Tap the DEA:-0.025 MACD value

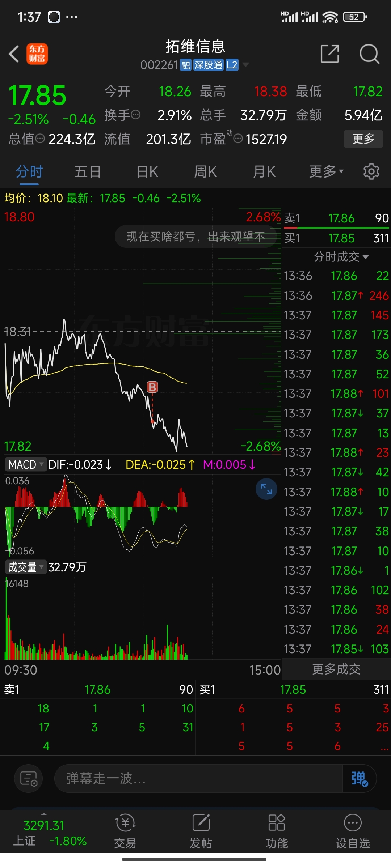coord(160,464)
